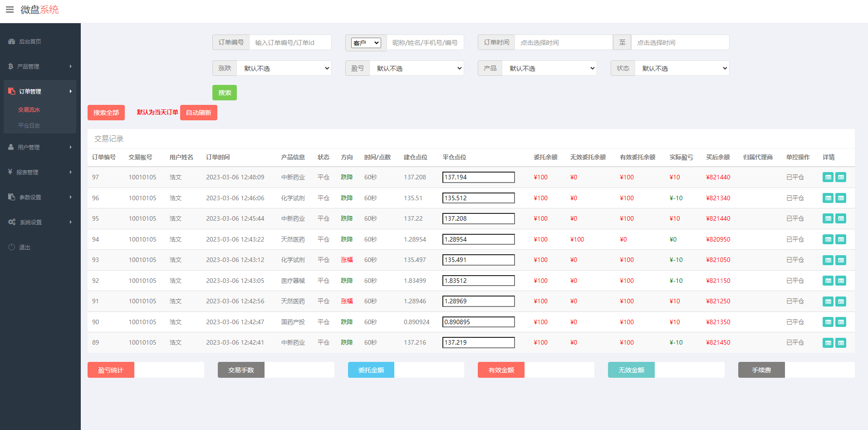Expand the 用户管理 sidebar menu
Screen dimensions: 868x430
pos(40,147)
